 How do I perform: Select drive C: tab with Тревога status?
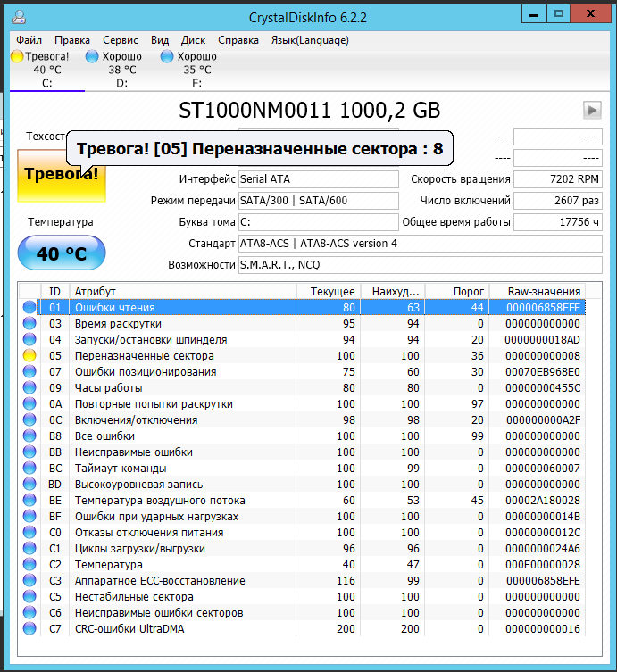pos(47,70)
